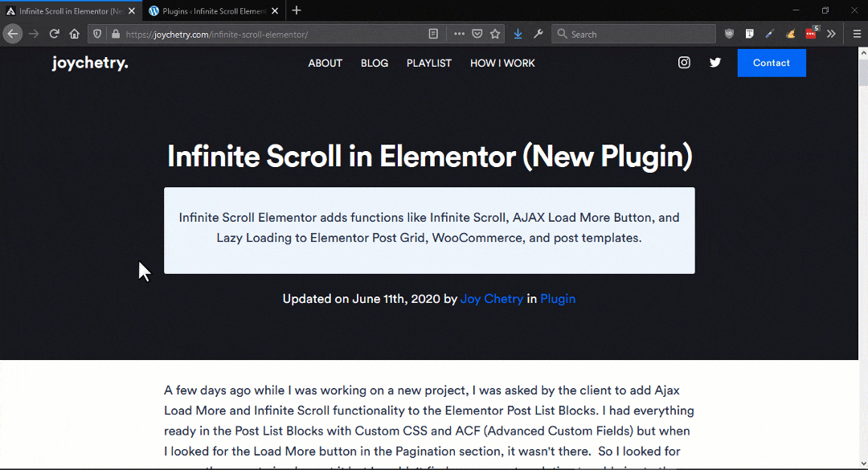
Task: Open the PLAYLIST page
Action: point(429,63)
